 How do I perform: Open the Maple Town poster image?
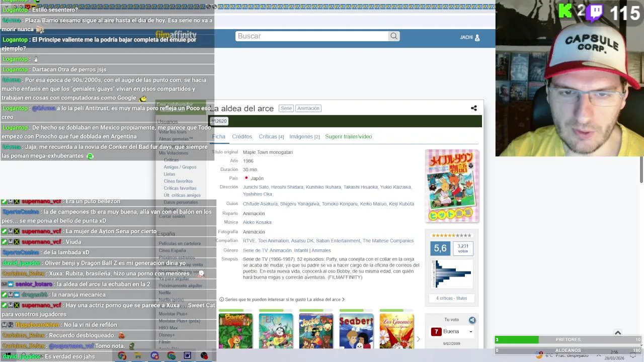click(452, 186)
